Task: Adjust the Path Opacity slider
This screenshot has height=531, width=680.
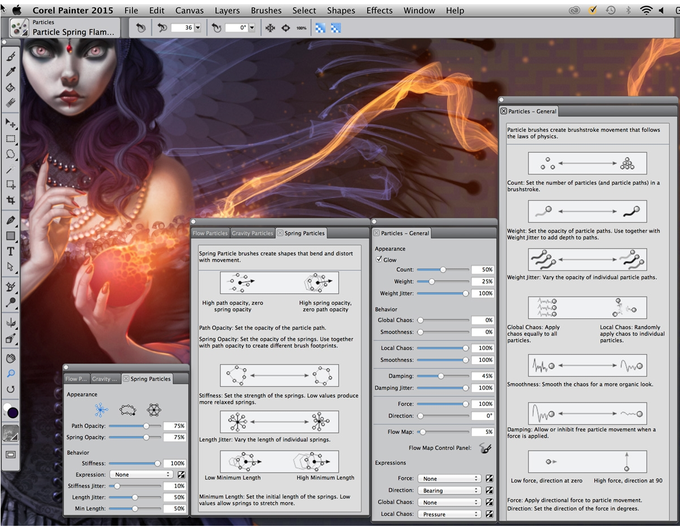Action: 135,426
